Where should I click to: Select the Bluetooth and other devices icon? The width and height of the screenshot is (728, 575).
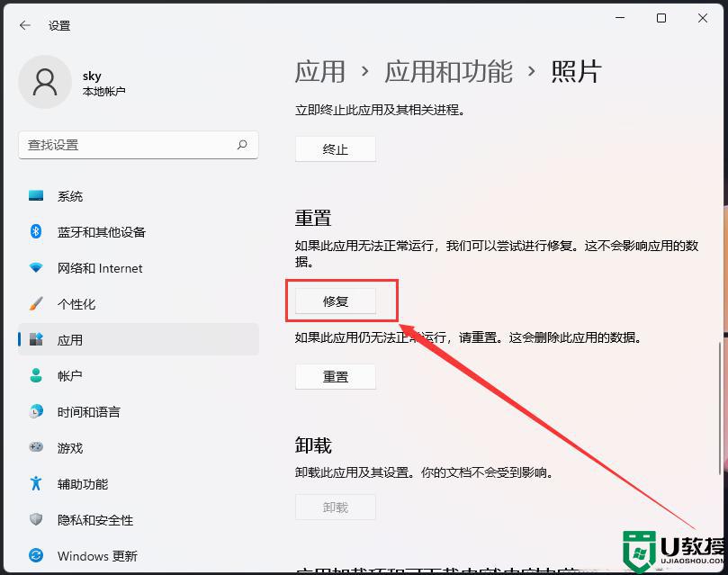click(36, 232)
